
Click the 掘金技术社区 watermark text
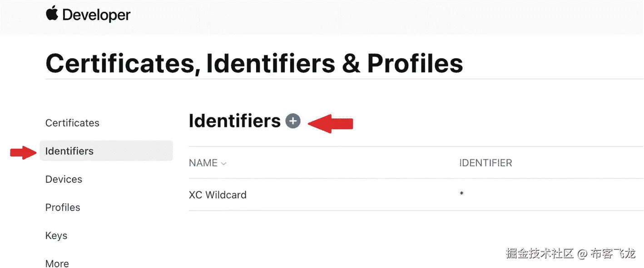(540, 253)
